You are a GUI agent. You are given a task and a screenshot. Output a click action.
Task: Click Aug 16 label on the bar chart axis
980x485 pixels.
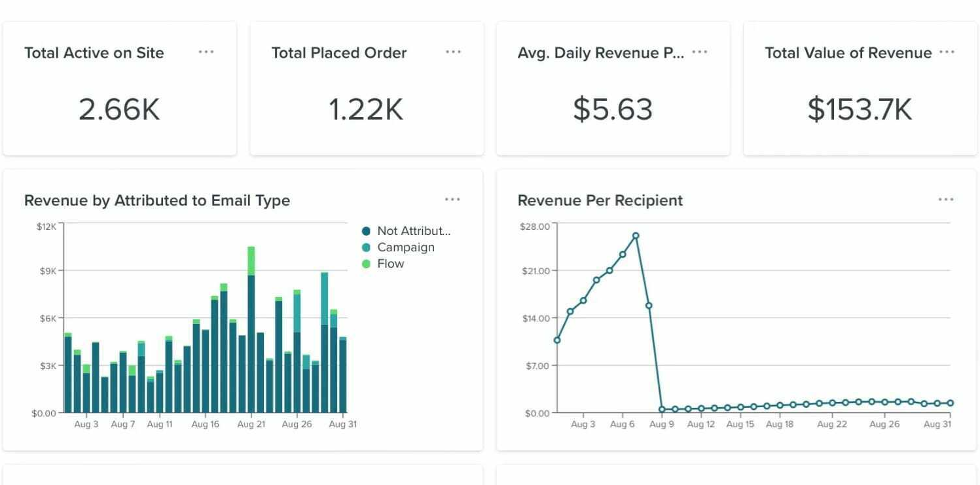[x=205, y=424]
